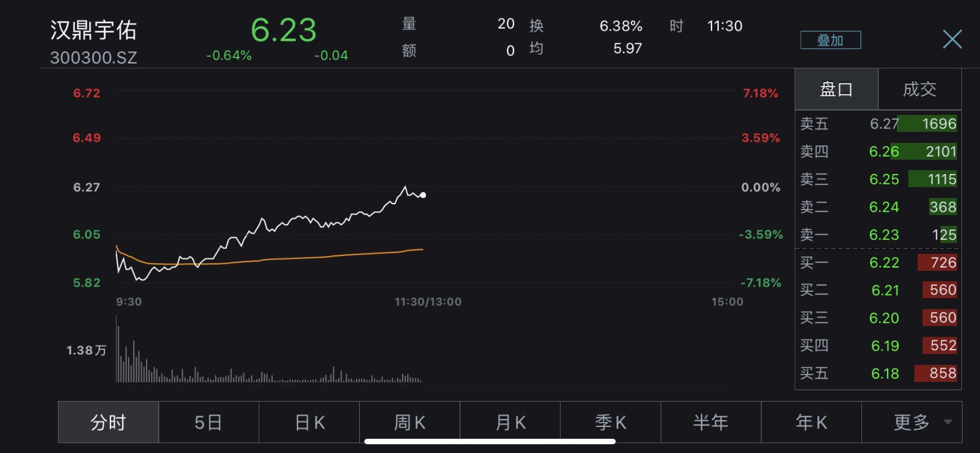
Task: Select the 月K monthly chart
Action: click(510, 422)
